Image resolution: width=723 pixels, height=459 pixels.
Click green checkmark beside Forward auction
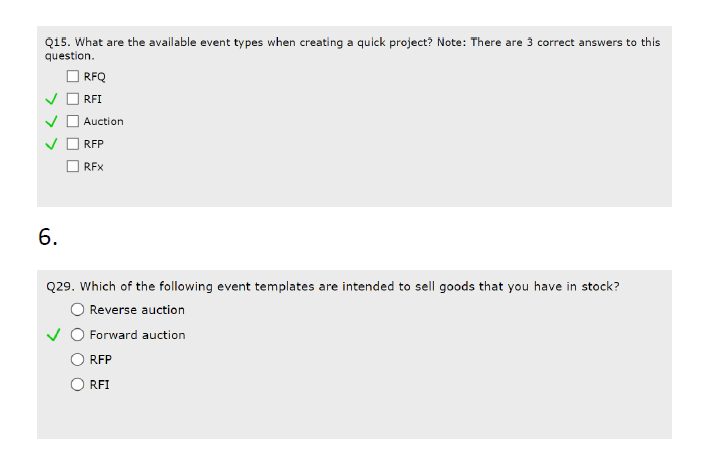pyautogui.click(x=53, y=335)
